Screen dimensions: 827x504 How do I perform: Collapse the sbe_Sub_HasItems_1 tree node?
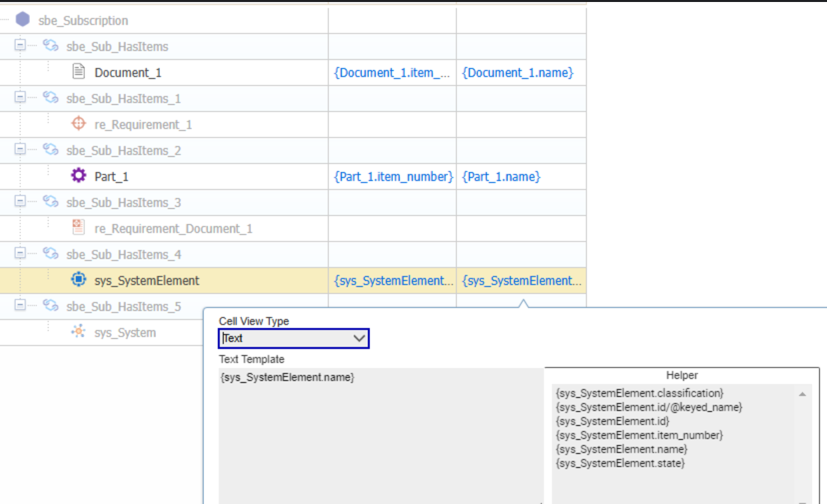pos(21,98)
